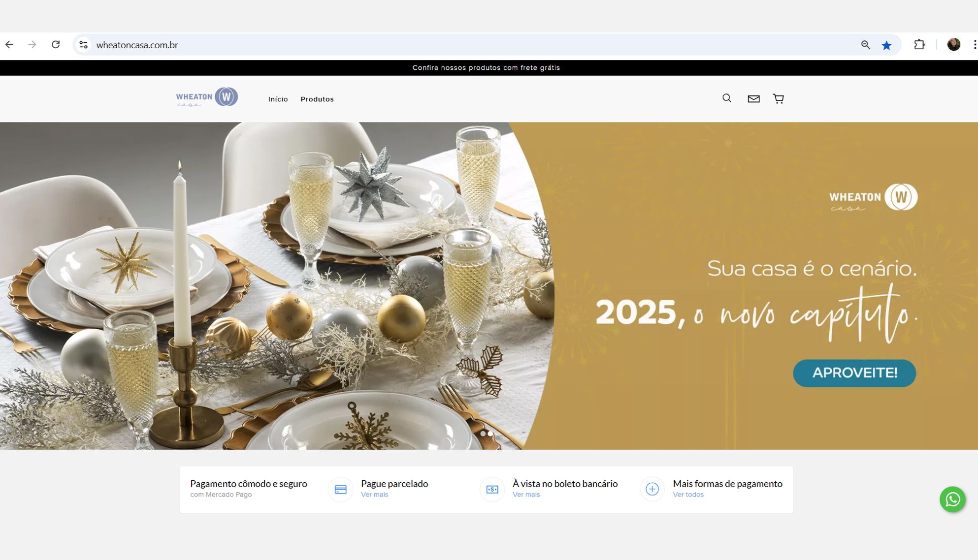Click the Wheaton Casa header logo
Viewport: 978px width, 560px height.
207,97
